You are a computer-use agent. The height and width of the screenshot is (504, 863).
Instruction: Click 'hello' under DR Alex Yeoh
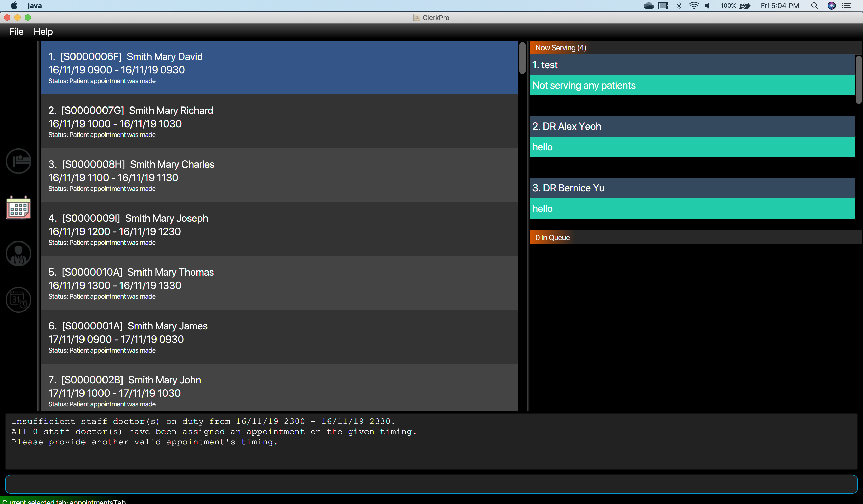(x=692, y=147)
